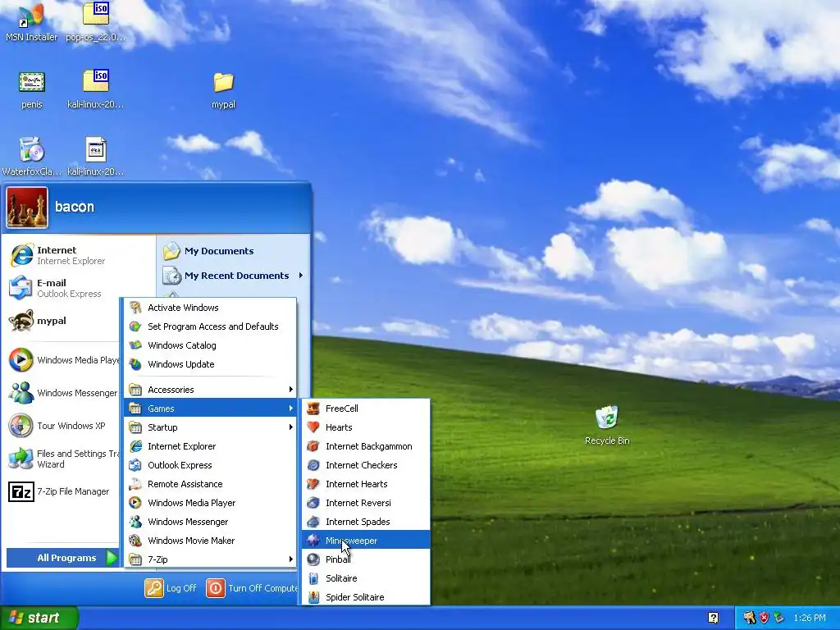Click the Start button
The height and width of the screenshot is (630, 840).
[39, 618]
